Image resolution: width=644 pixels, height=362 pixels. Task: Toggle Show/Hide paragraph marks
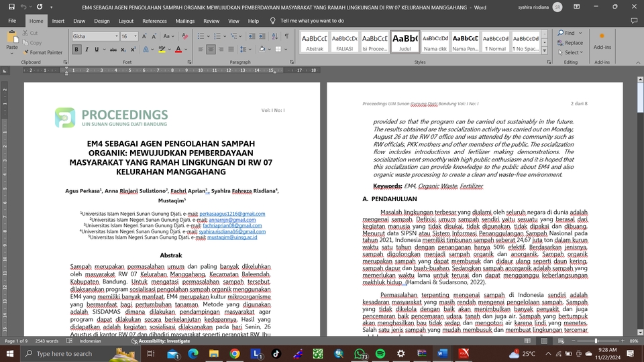286,36
